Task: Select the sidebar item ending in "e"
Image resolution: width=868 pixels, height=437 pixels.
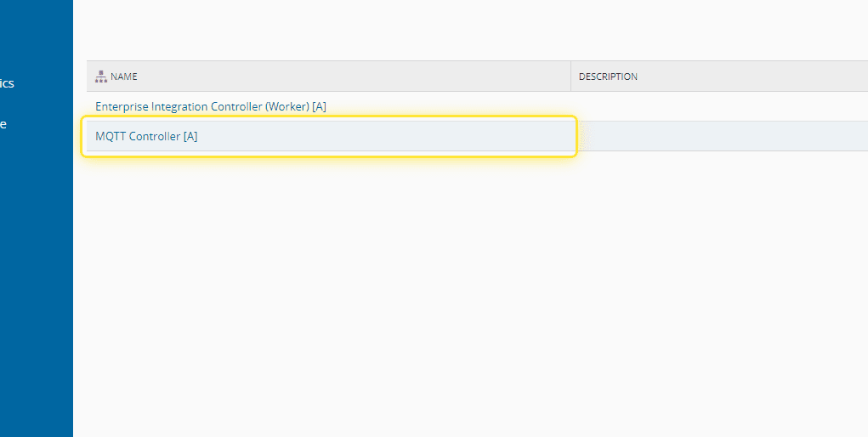Action: click(x=3, y=124)
